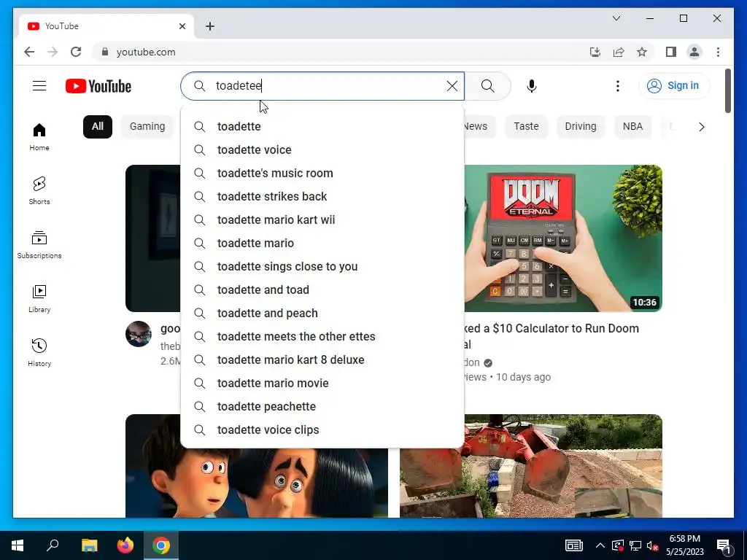
Task: Select the Gaming filter chip
Action: (147, 127)
